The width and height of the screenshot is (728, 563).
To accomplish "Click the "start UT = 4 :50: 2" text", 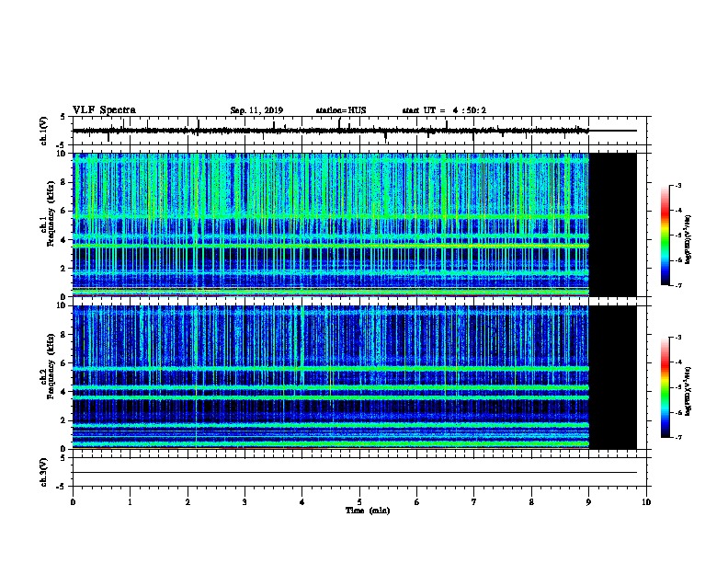I will [444, 110].
